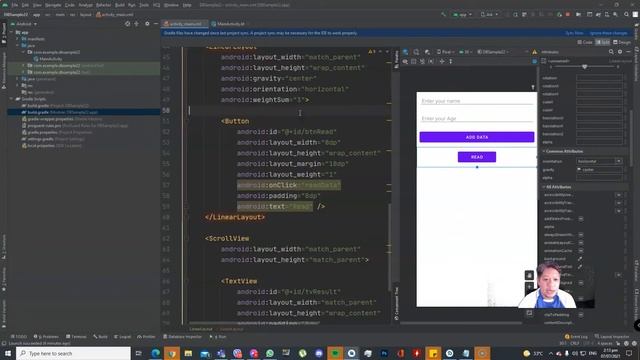
Task: Click the layout warning triangle icon
Action: 535,52
